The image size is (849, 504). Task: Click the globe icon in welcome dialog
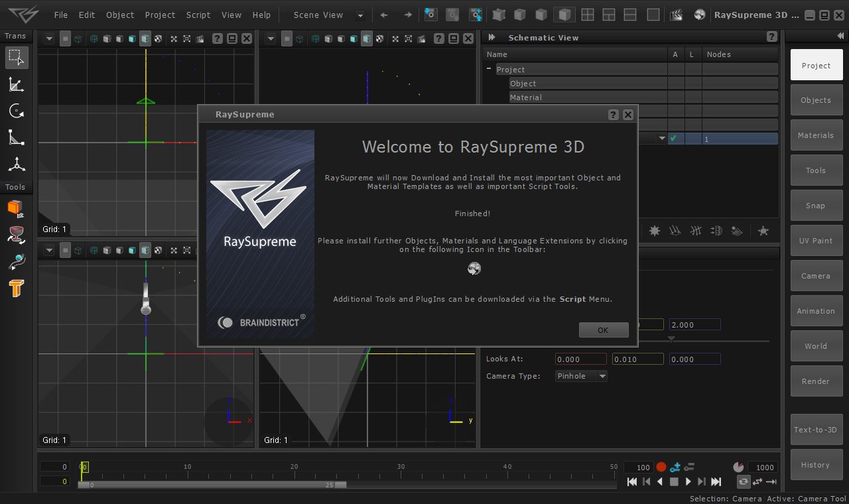(x=474, y=269)
